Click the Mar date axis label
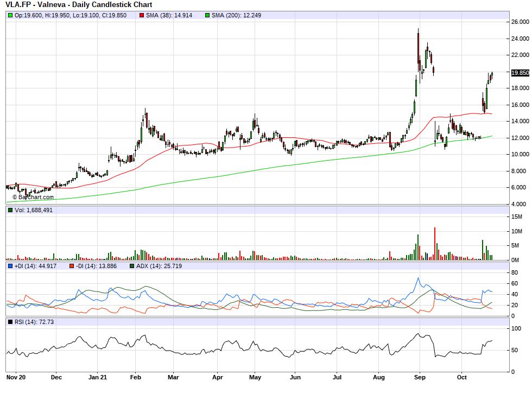The height and width of the screenshot is (394, 532). pyautogui.click(x=173, y=377)
